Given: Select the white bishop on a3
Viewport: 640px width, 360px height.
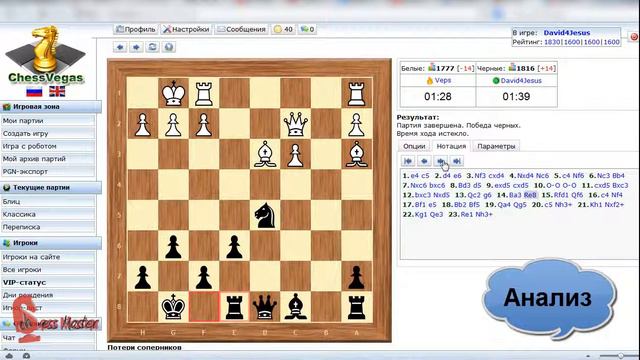Looking at the screenshot, I should (x=356, y=154).
